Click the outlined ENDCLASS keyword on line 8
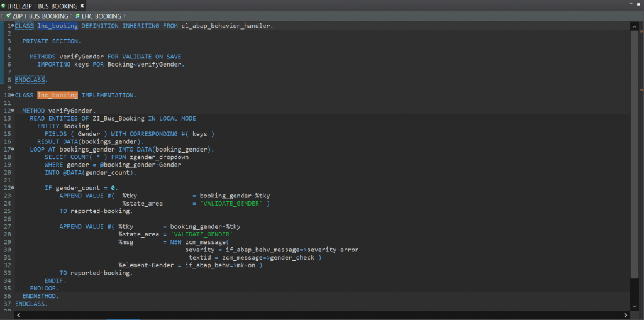 pos(30,80)
